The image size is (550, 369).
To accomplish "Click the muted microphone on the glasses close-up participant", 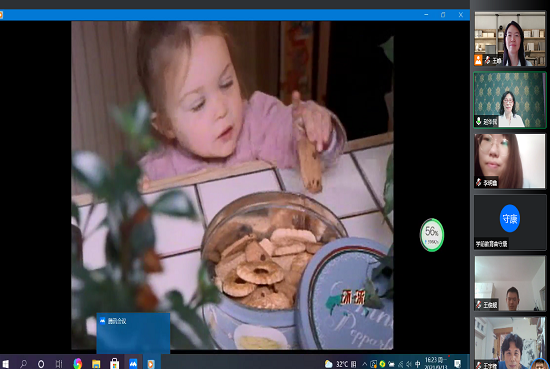I will click(479, 182).
